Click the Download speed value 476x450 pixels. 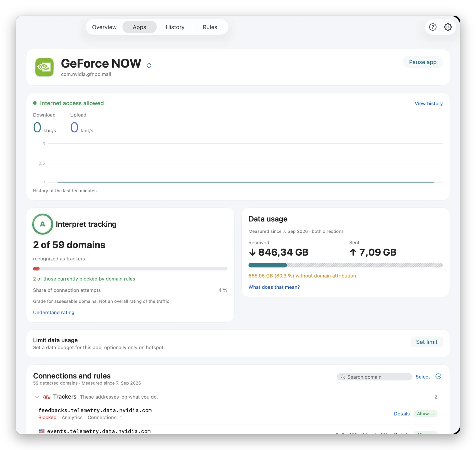[44, 128]
